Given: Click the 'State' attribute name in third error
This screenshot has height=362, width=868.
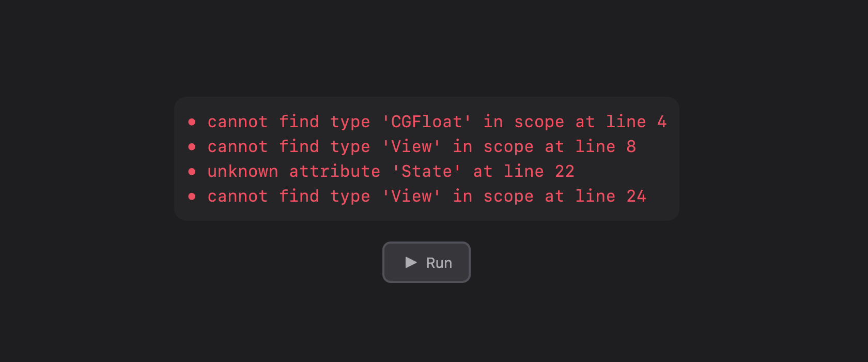Looking at the screenshot, I should (x=427, y=171).
